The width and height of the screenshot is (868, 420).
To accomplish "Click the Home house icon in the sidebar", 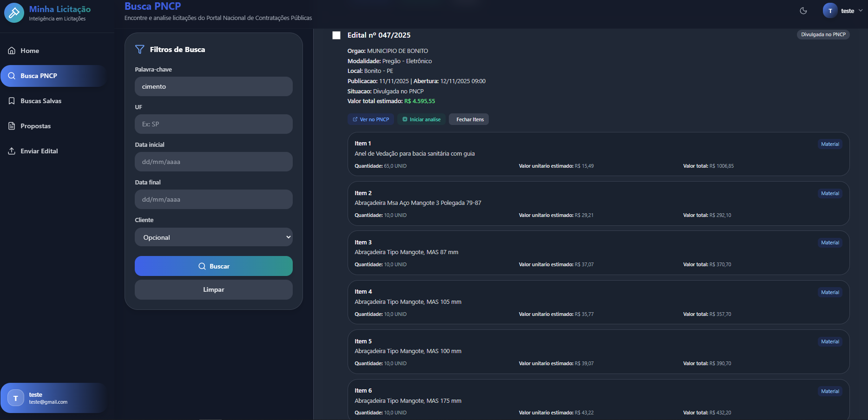I will pos(12,51).
